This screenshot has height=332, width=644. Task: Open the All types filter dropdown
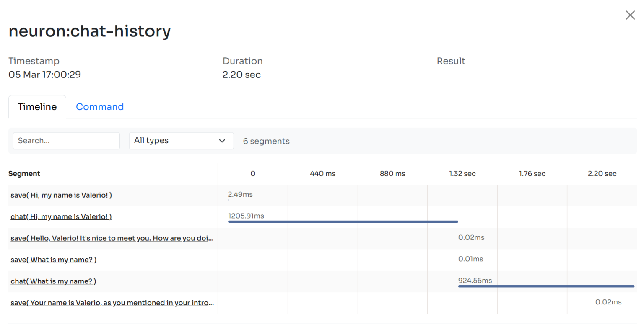(x=181, y=141)
